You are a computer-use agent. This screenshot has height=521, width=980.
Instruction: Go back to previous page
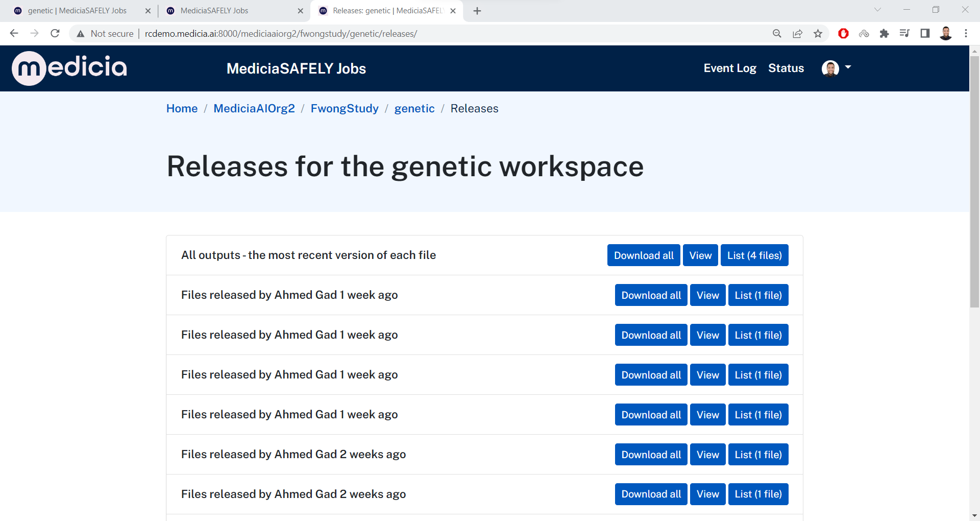(14, 33)
